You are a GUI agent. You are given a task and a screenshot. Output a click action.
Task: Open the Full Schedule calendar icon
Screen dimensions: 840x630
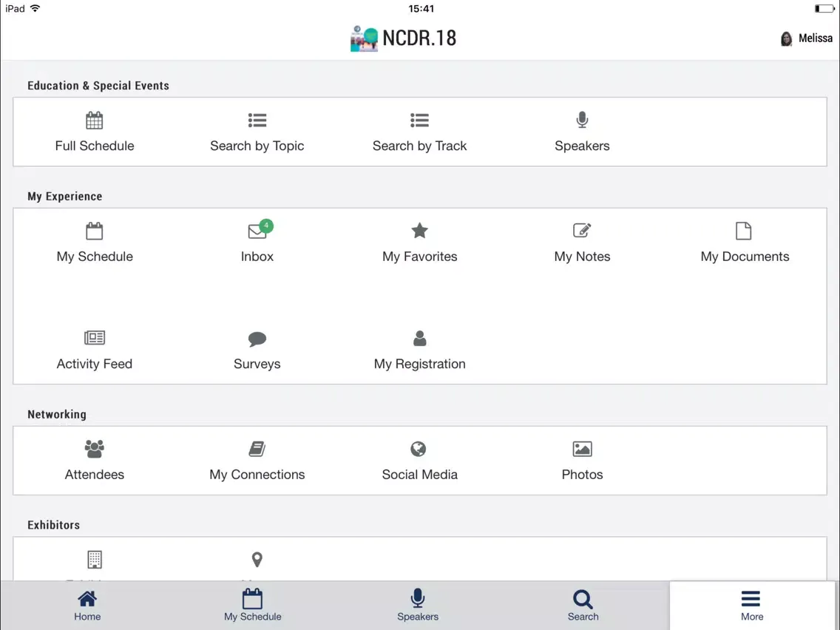[x=95, y=121]
